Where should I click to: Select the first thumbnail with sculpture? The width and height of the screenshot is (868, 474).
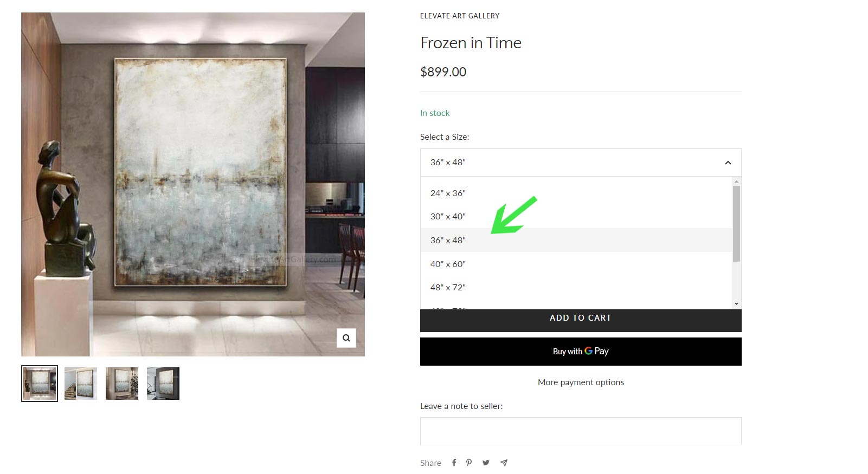tap(40, 384)
